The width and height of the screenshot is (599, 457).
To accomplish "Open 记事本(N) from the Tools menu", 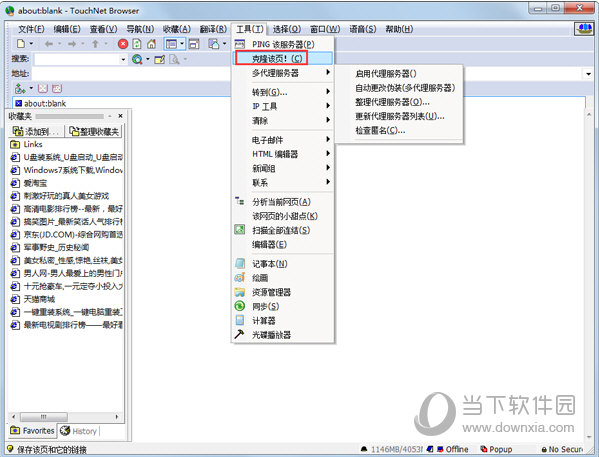I will [283, 264].
